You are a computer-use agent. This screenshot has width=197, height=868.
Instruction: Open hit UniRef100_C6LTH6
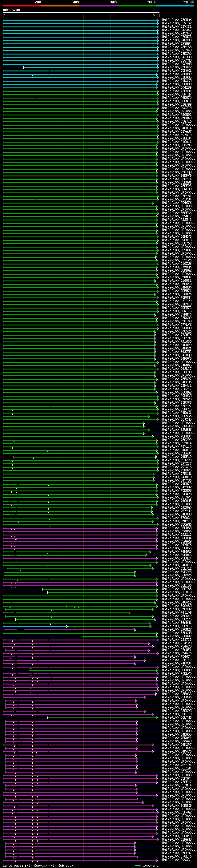coord(176,717)
